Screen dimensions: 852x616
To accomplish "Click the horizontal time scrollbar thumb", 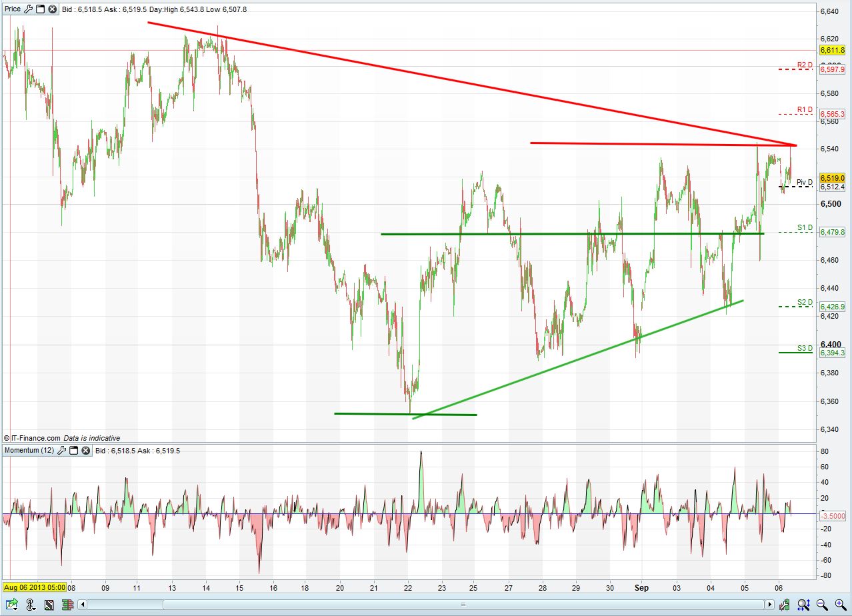I will pos(463,605).
